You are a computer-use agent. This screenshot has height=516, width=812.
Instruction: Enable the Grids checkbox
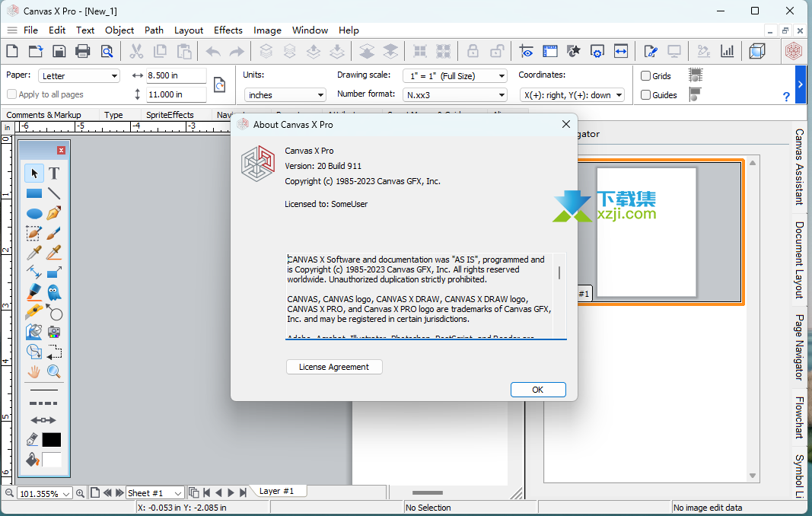click(x=646, y=75)
